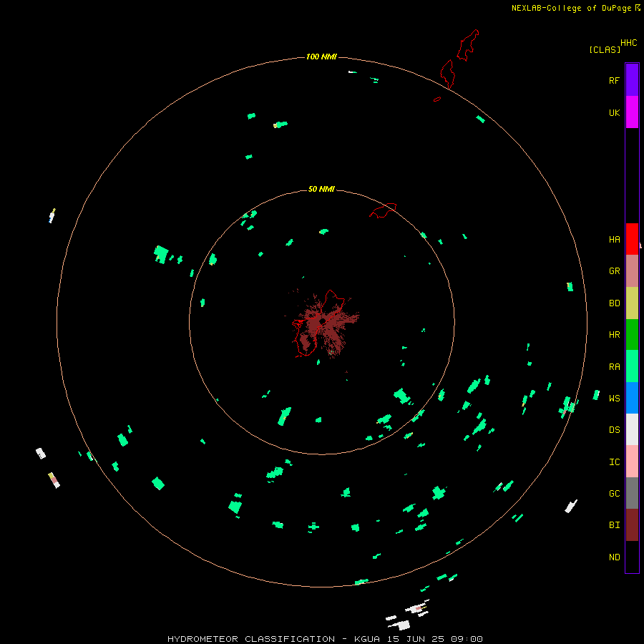Click the '09:00' timestamp text
Screen dimensions: 644x644
(x=467, y=639)
